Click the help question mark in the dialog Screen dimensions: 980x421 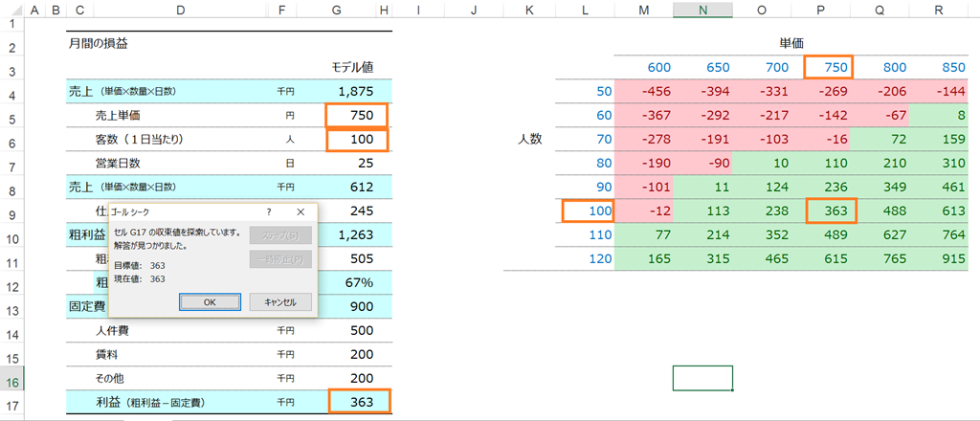268,211
